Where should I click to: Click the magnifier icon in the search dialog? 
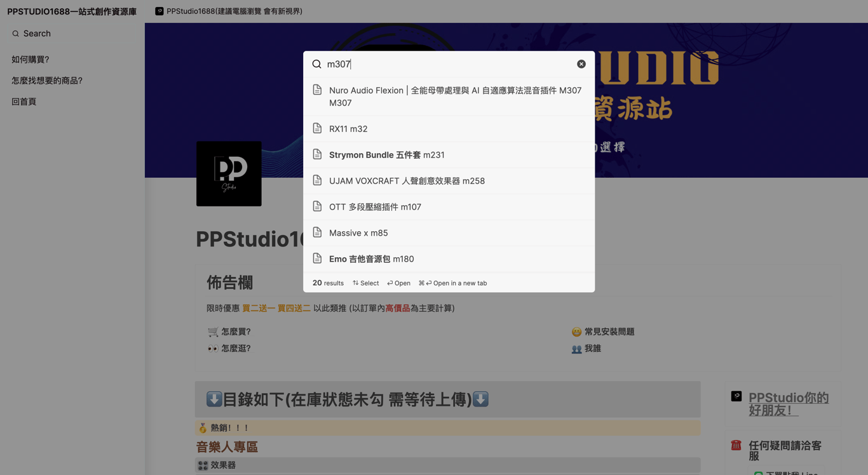point(316,64)
